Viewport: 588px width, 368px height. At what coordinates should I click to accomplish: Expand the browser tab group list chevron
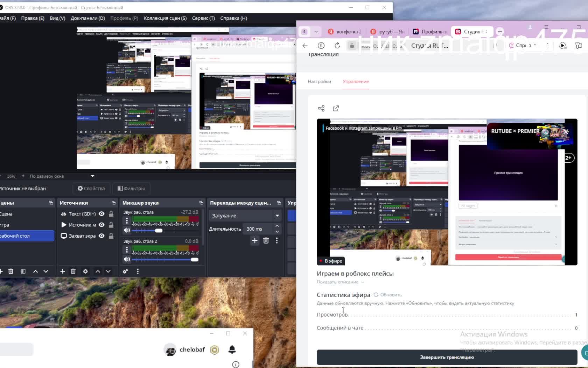316,32
